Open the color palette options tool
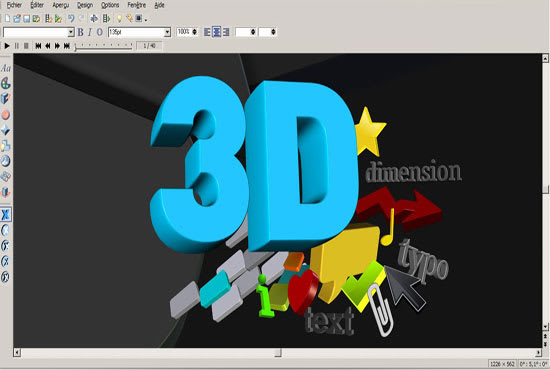550x370 pixels. pyautogui.click(x=6, y=83)
